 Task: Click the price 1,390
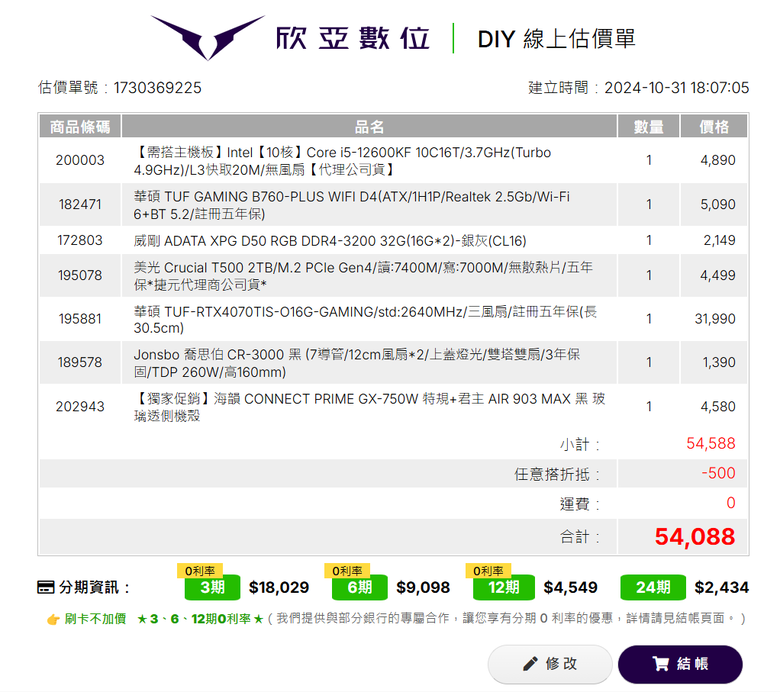[719, 362]
